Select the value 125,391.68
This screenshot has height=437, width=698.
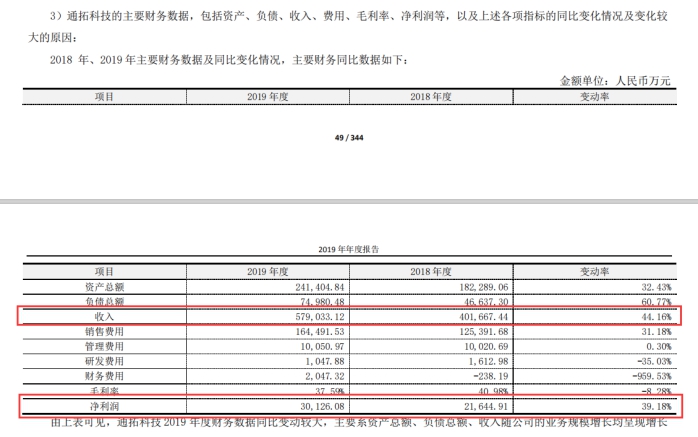483,332
